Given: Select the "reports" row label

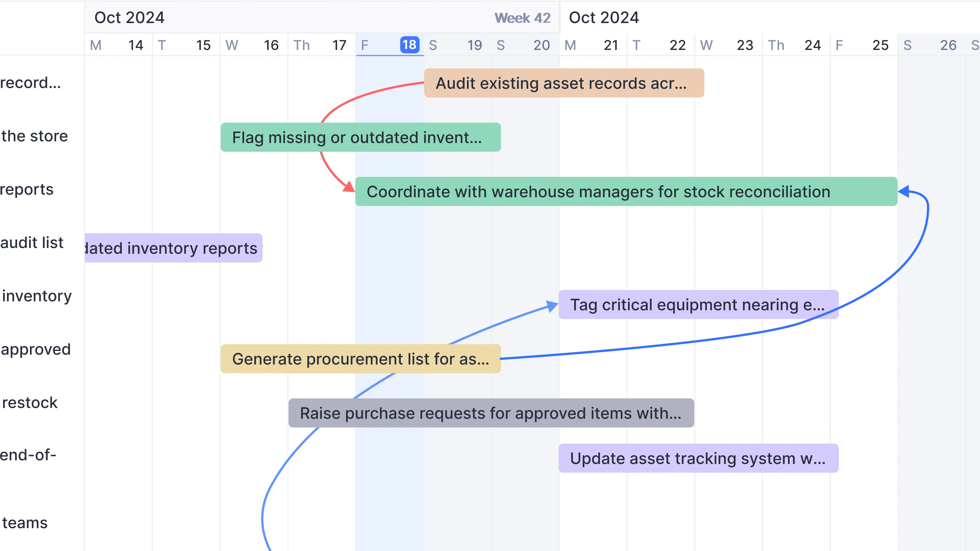Looking at the screenshot, I should [x=27, y=190].
